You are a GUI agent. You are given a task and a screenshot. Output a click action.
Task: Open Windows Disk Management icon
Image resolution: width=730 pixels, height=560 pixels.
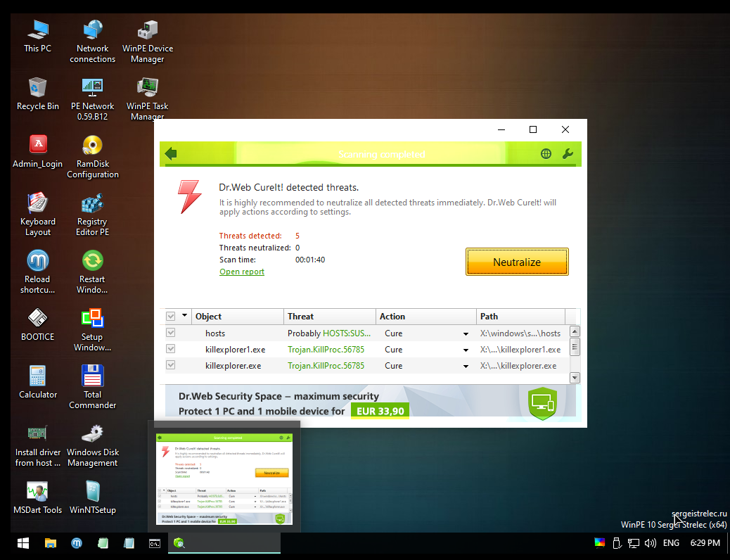pyautogui.click(x=93, y=445)
